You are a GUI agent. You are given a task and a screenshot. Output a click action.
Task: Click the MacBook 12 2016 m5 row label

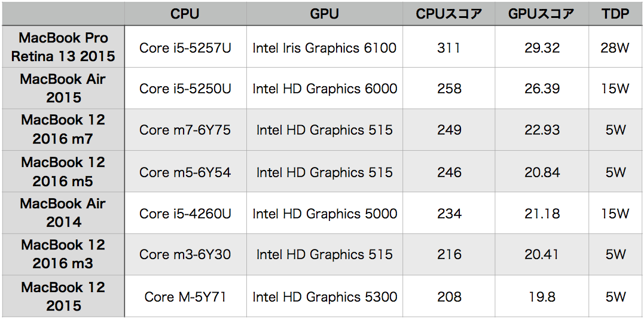pos(63,171)
